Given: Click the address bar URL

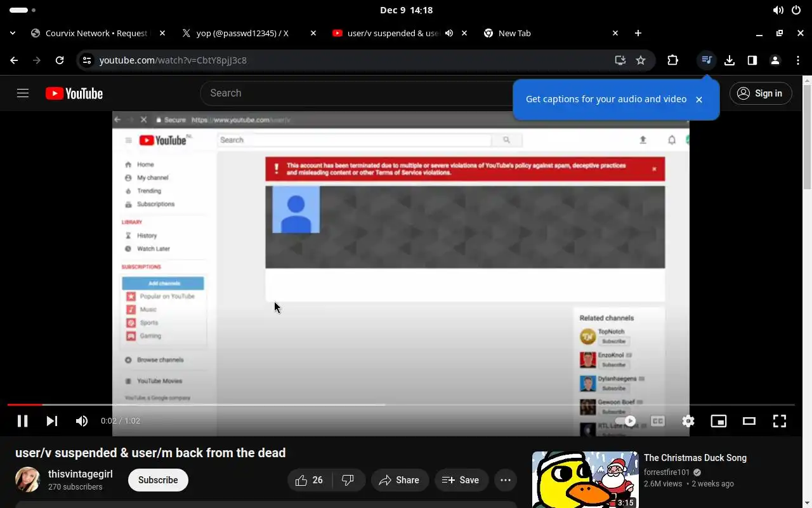Looking at the screenshot, I should click(x=173, y=60).
